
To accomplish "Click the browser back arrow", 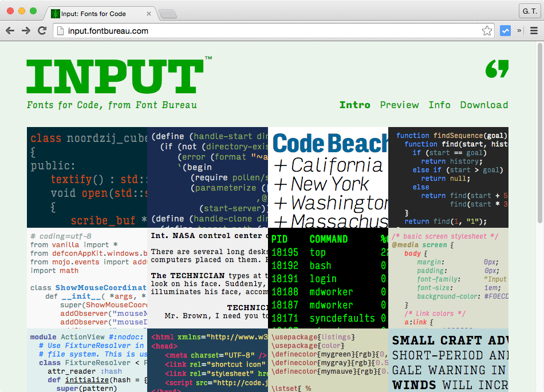I will point(10,31).
